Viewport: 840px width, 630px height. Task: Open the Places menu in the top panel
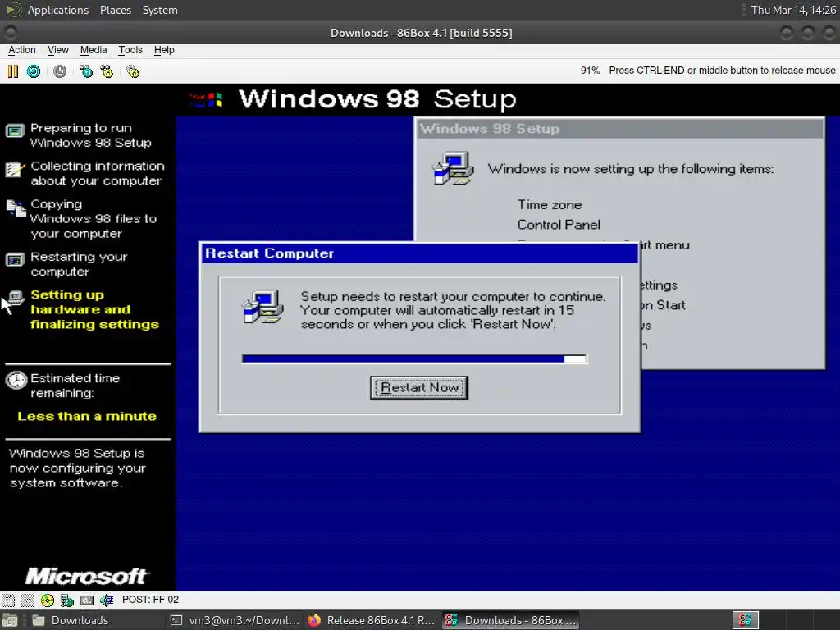point(116,10)
